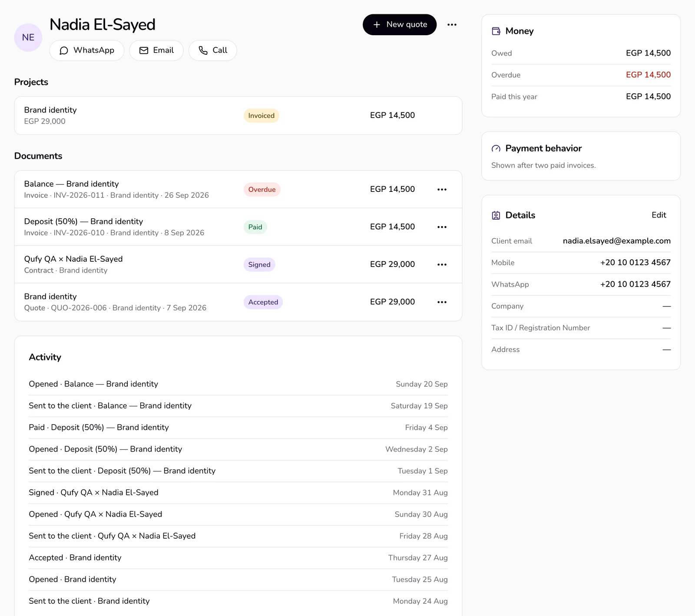The width and height of the screenshot is (695, 616).
Task: Click the Details contact card icon
Action: 496,215
